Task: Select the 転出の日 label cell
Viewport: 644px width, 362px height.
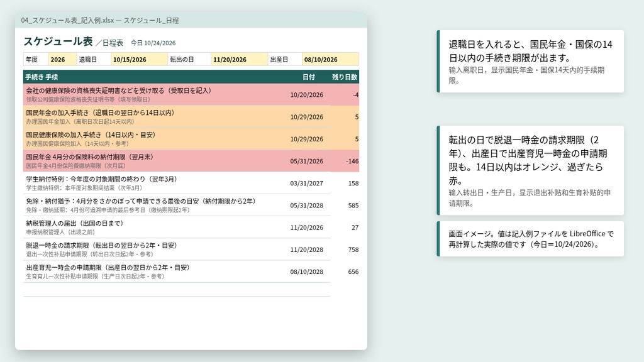Action: coord(189,60)
